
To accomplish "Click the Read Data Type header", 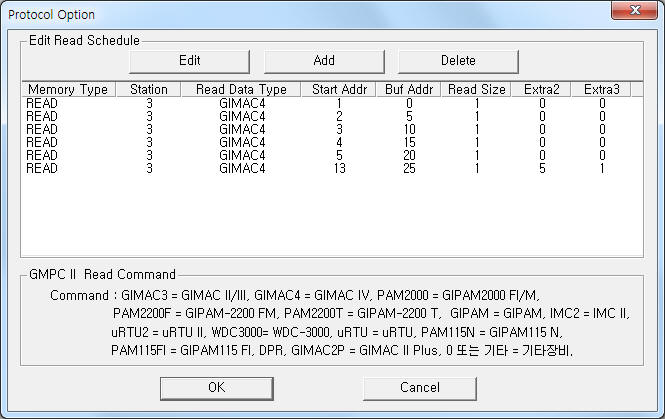I will coord(241,89).
